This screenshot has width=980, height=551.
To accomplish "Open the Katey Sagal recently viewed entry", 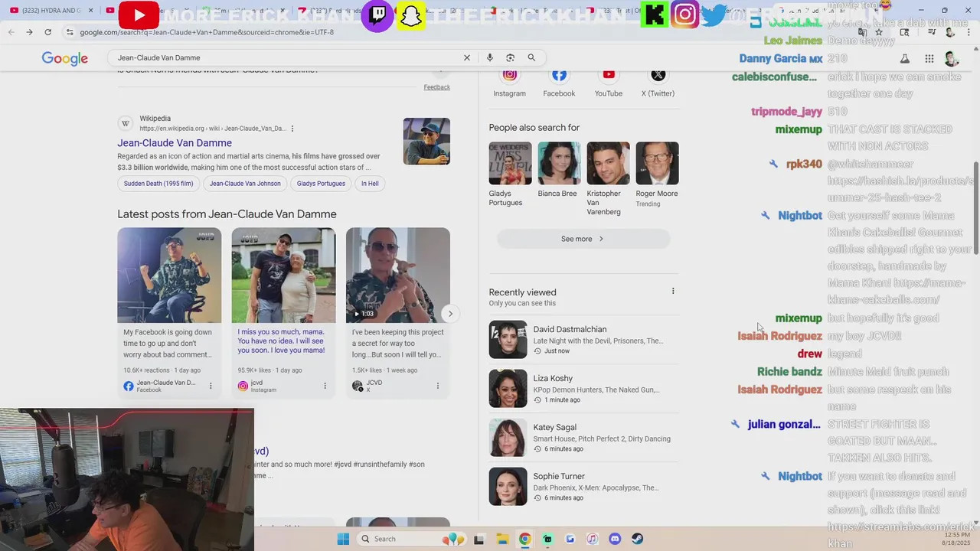I will point(583,438).
